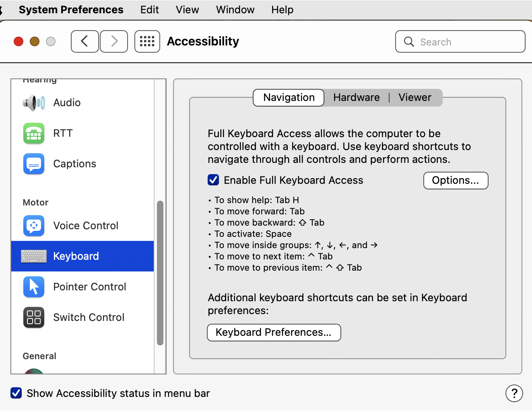Screen dimensions: 532x411
Task: Click the Options button
Action: coord(456,181)
